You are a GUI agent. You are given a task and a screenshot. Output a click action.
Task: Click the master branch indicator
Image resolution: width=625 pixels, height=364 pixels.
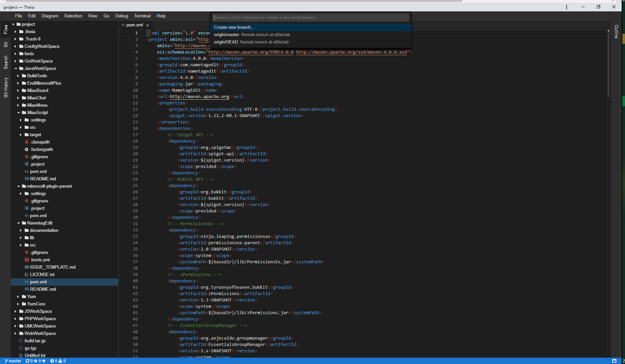click(13, 361)
